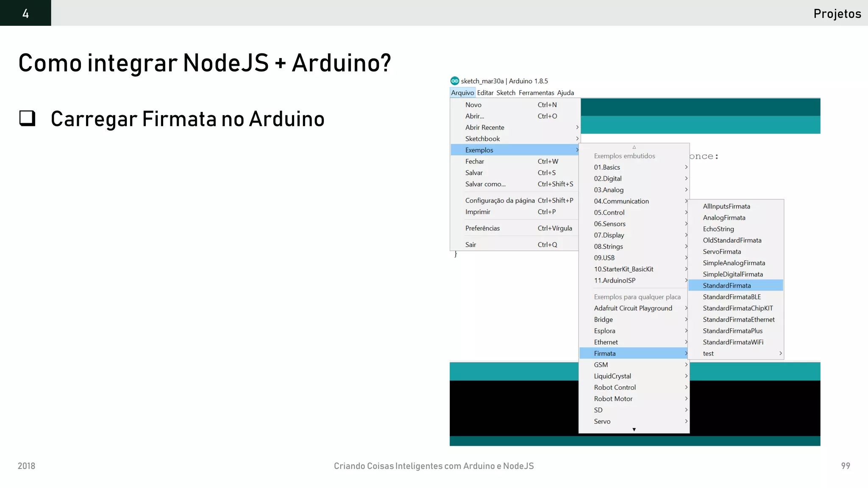
Task: Open the OldStandardFirmata example
Action: tap(736, 240)
